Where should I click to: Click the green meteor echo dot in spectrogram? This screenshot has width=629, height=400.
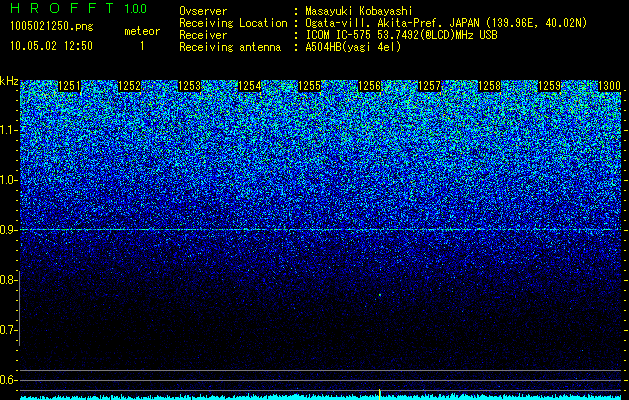[x=379, y=295]
